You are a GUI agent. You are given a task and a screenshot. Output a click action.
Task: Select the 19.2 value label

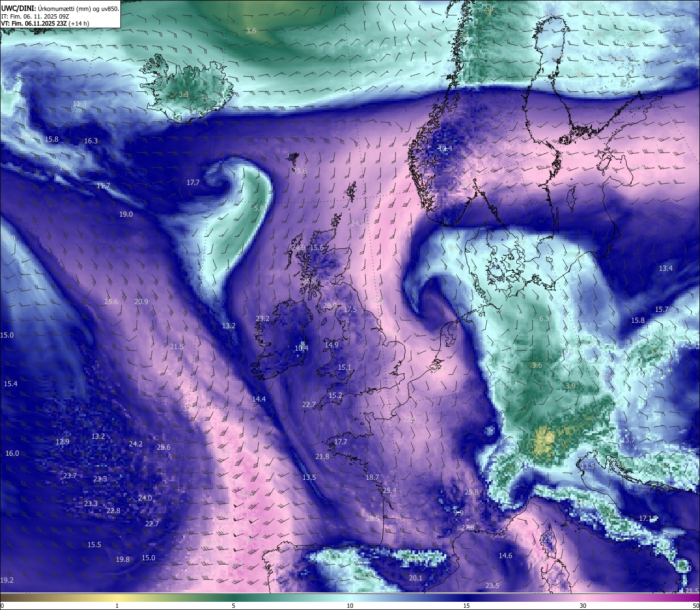point(7,580)
